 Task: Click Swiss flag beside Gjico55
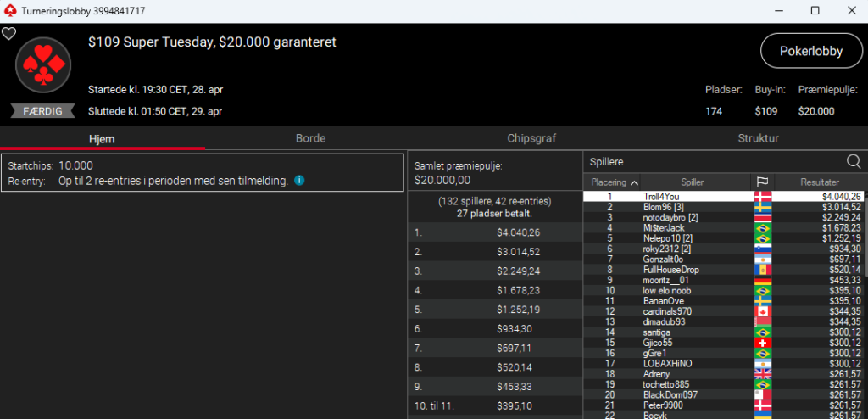click(x=762, y=342)
